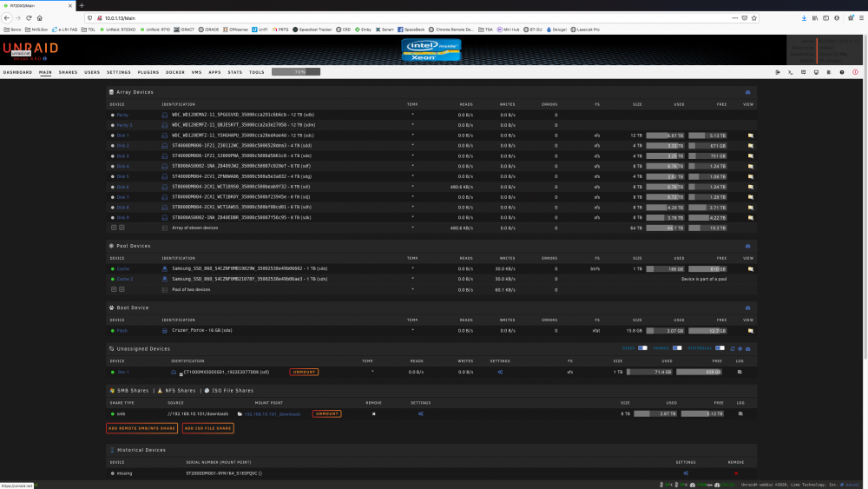Open the Disk 3 device link

(x=123, y=156)
